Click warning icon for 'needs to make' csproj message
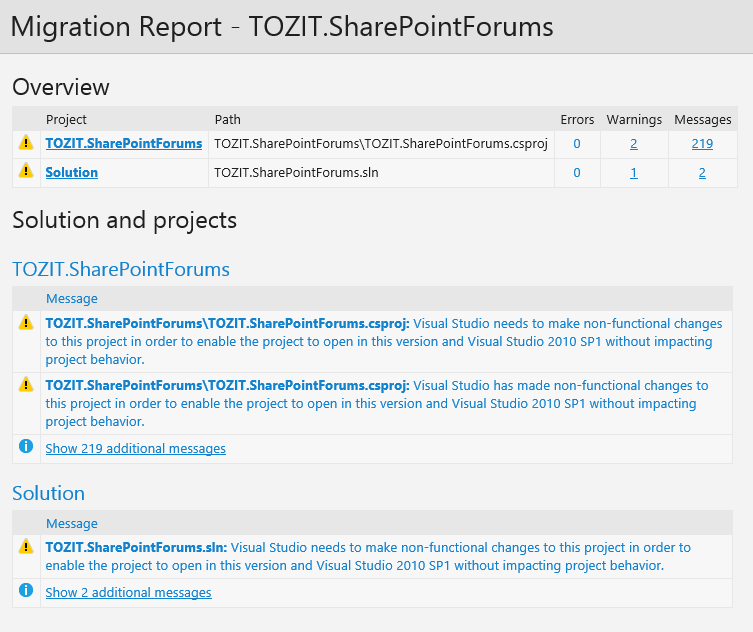The image size is (753, 632). tap(26, 322)
